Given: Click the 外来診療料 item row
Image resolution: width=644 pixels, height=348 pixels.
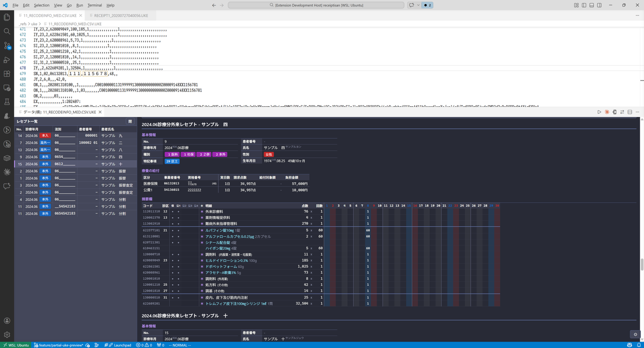Looking at the screenshot, I should (x=321, y=211).
